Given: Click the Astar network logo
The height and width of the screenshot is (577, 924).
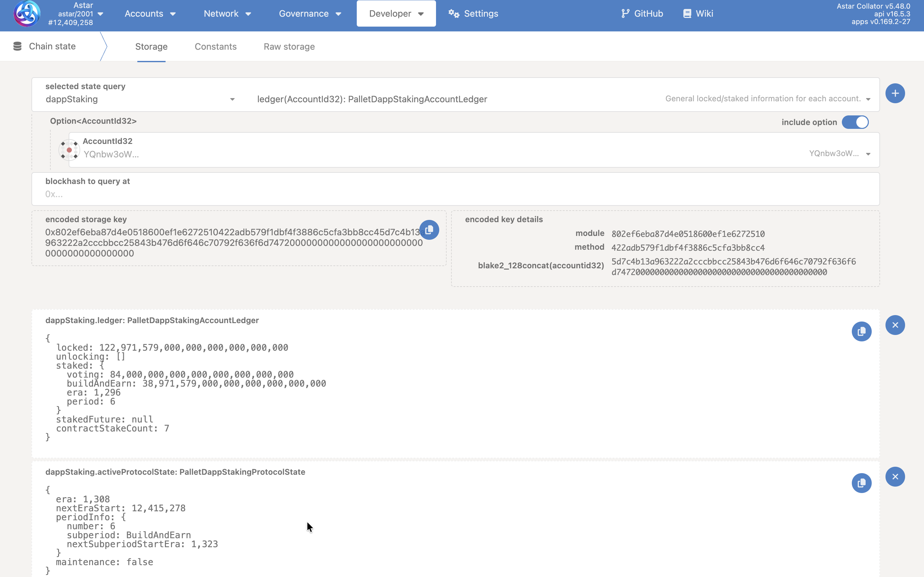Looking at the screenshot, I should (27, 14).
